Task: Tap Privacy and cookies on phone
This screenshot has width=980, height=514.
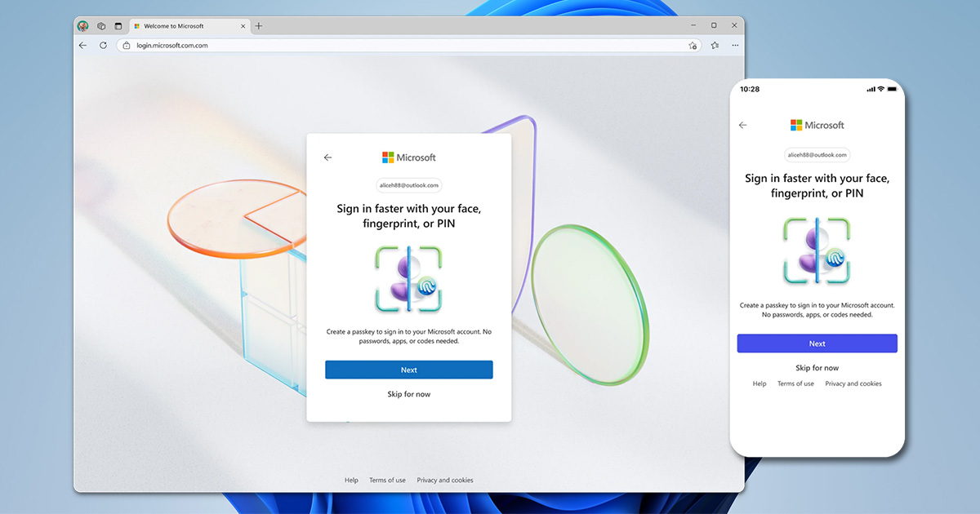Action: point(853,383)
